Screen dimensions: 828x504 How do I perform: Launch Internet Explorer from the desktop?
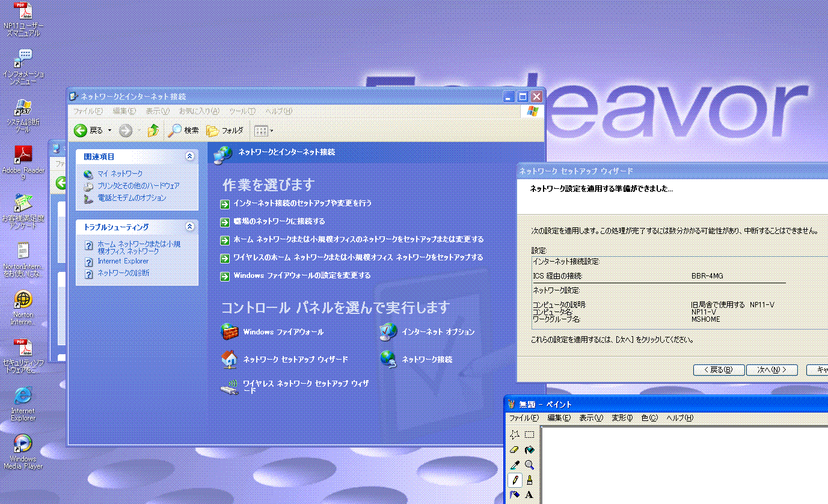[23, 404]
